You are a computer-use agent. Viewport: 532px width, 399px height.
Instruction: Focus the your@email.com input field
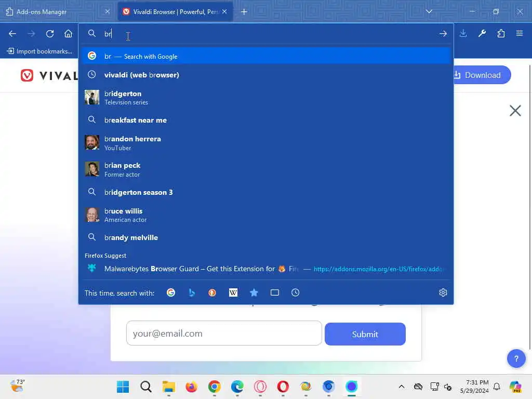(224, 333)
